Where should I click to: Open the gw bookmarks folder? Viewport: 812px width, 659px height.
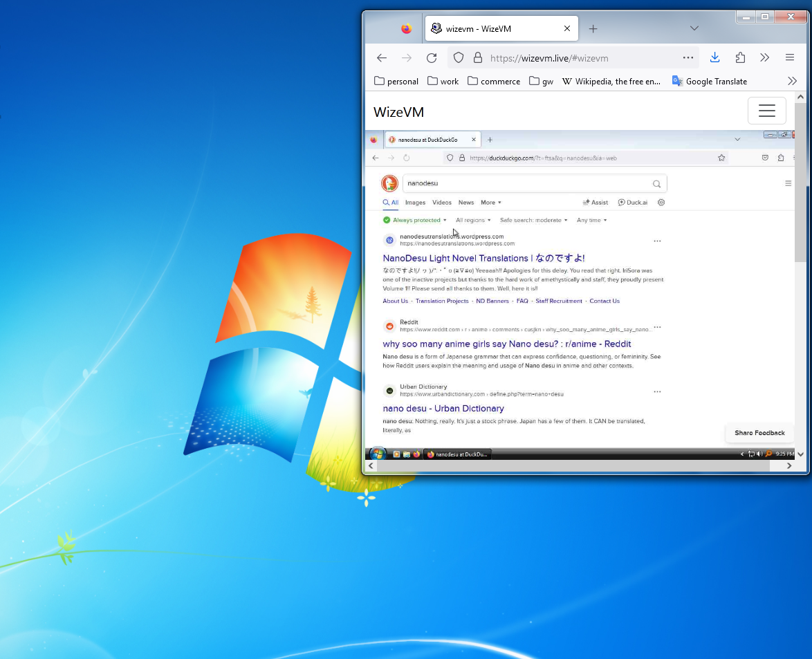click(541, 82)
